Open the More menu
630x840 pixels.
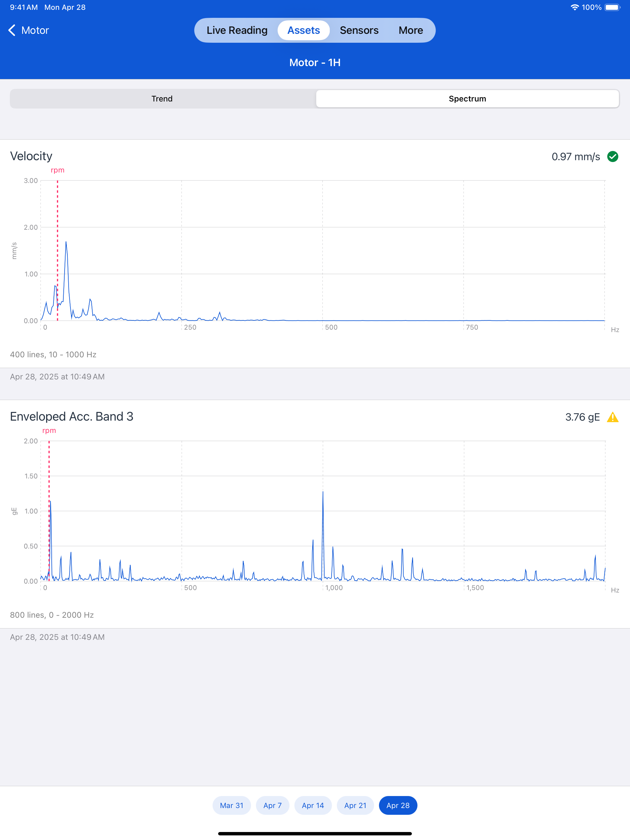[x=411, y=30]
